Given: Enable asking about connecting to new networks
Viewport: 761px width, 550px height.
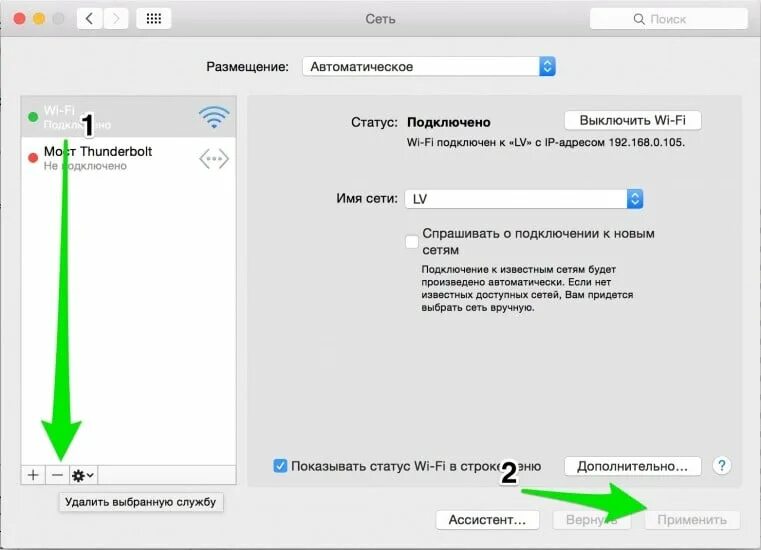Looking at the screenshot, I should tap(412, 241).
